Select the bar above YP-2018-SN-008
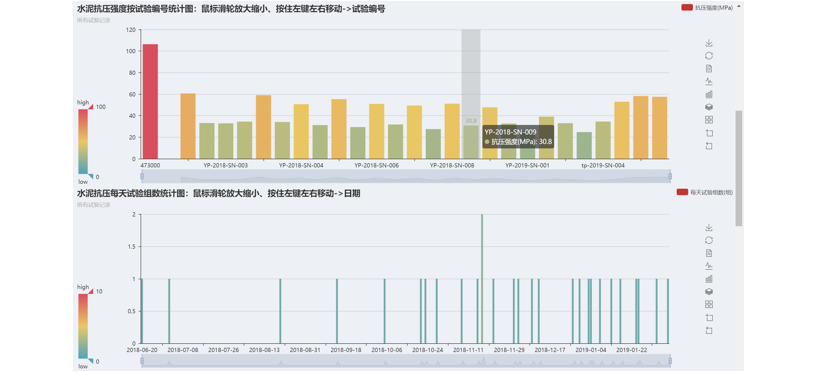Viewport: 827px width, 372px height. click(452, 131)
